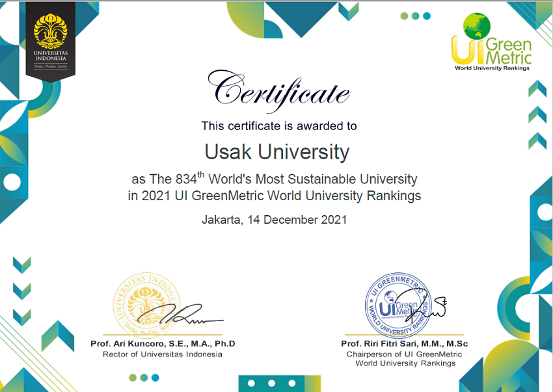553x392 pixels.
Task: Click the name Prof. Ari Kuncoro
Action: point(162,343)
